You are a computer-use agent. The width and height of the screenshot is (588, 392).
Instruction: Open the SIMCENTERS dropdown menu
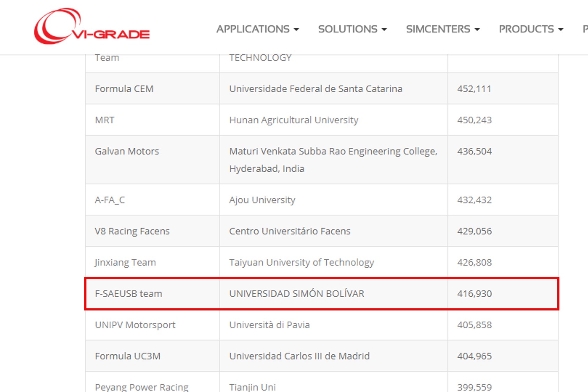(x=443, y=29)
